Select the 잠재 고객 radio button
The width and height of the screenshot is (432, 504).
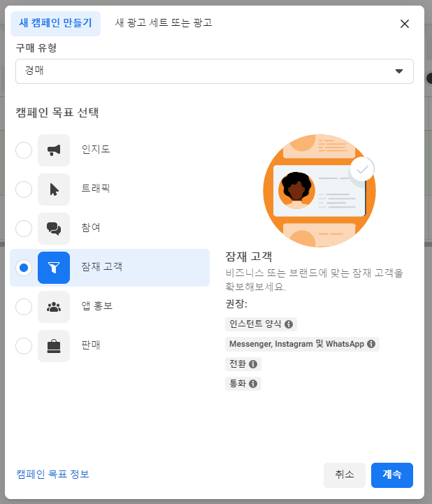(x=24, y=268)
